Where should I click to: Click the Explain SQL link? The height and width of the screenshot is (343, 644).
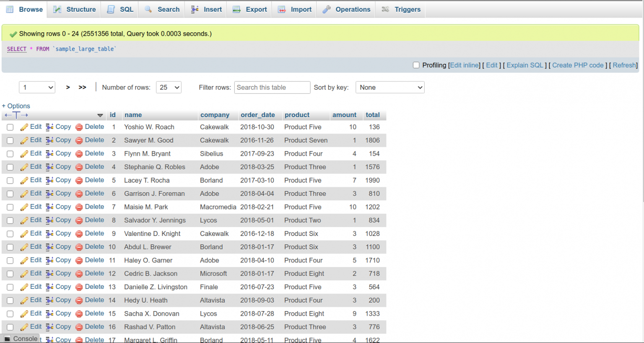(x=525, y=65)
